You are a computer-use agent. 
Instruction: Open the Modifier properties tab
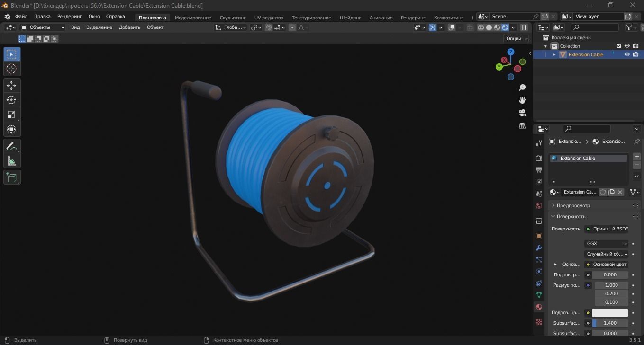[539, 248]
